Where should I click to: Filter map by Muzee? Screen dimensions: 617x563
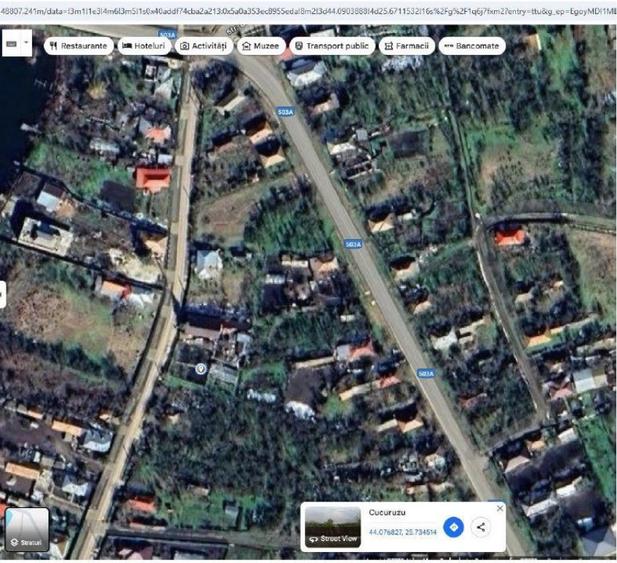(x=261, y=46)
